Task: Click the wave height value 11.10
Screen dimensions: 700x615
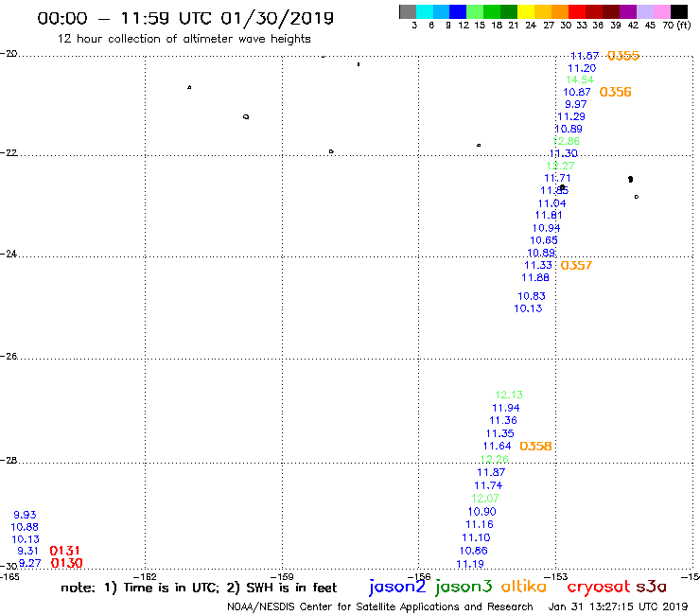Action: 476,537
